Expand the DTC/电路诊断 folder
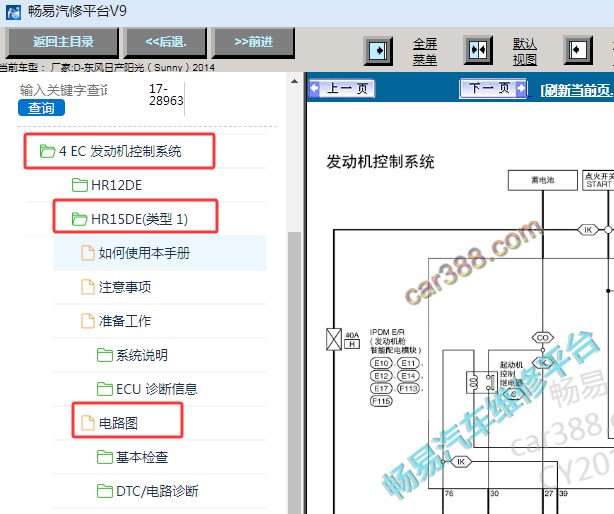The image size is (614, 514). (x=157, y=491)
